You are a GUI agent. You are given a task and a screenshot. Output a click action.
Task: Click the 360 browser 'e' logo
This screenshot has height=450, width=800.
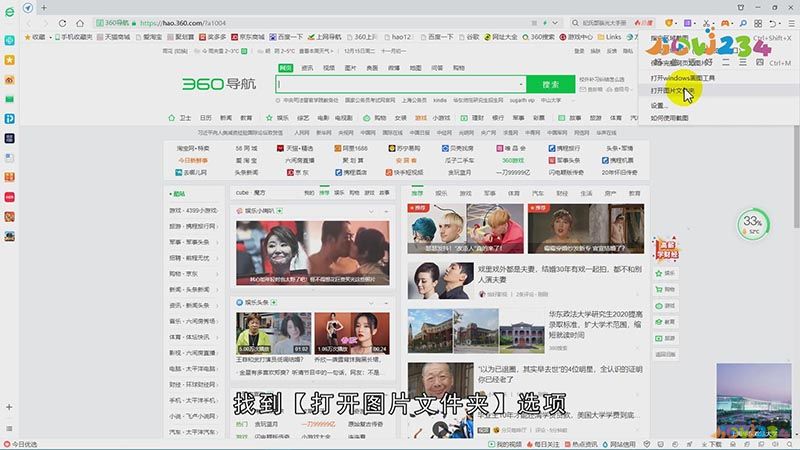point(9,12)
